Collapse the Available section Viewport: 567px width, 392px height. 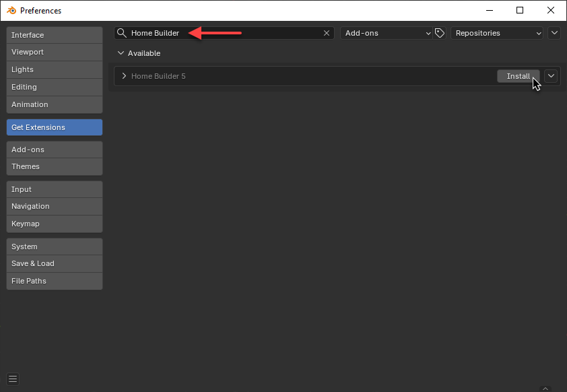click(x=121, y=53)
